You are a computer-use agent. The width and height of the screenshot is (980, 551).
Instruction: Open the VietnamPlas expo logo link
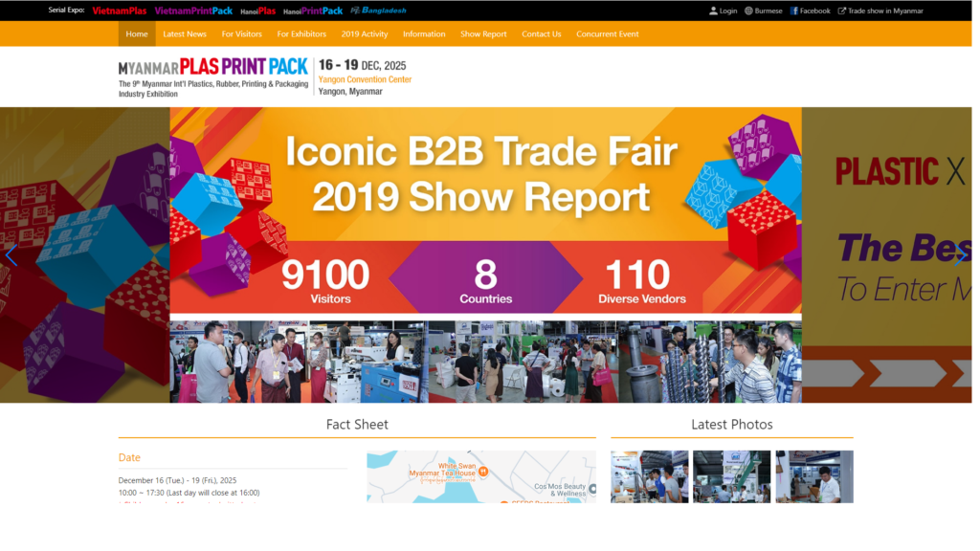tap(120, 11)
